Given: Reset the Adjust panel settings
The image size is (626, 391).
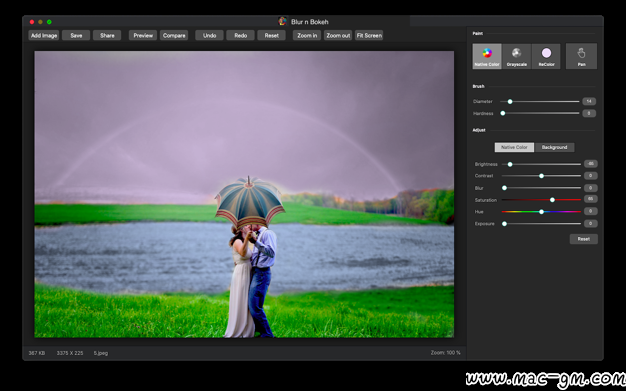Looking at the screenshot, I should [x=583, y=239].
